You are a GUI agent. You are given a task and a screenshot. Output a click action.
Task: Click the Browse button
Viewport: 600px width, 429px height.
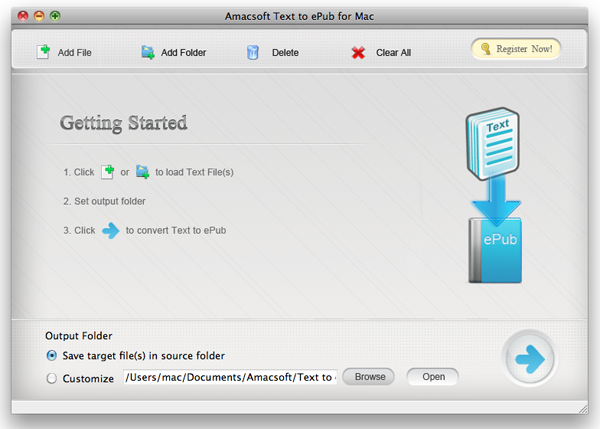pos(369,377)
